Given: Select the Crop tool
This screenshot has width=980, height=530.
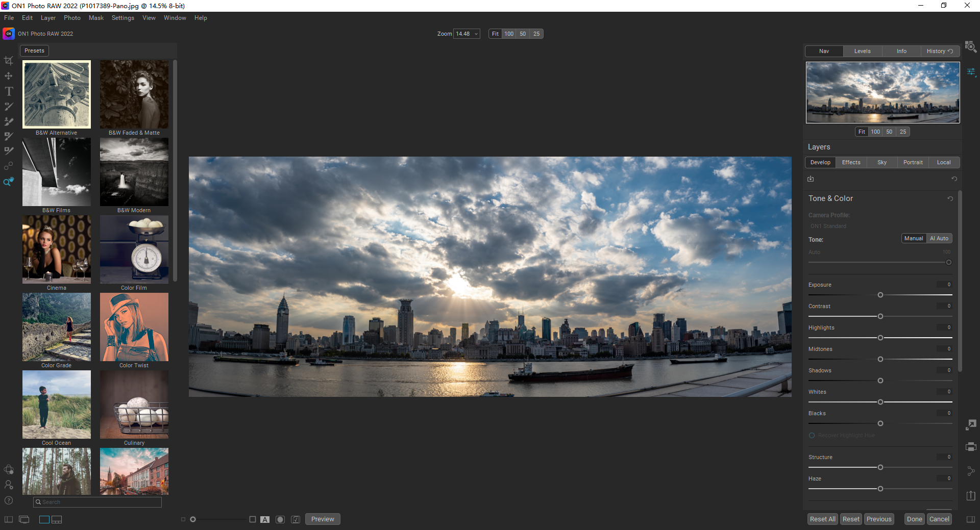Looking at the screenshot, I should coord(9,60).
